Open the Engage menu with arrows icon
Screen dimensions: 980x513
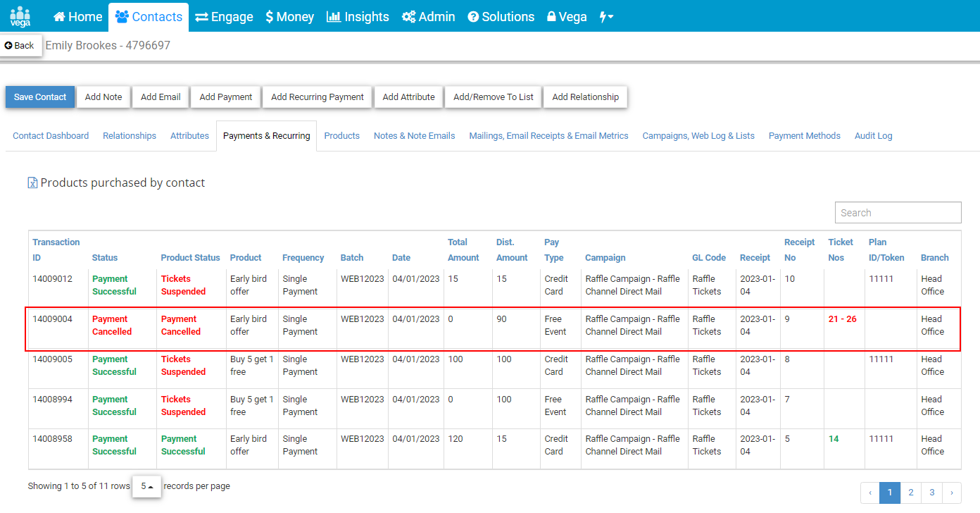[x=224, y=16]
